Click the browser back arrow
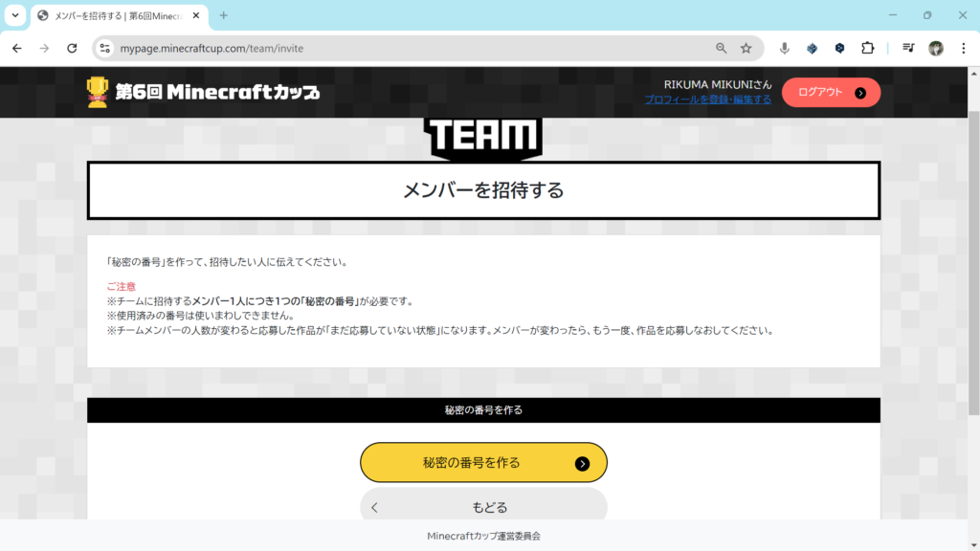Viewport: 980px width, 551px height. pos(17,48)
